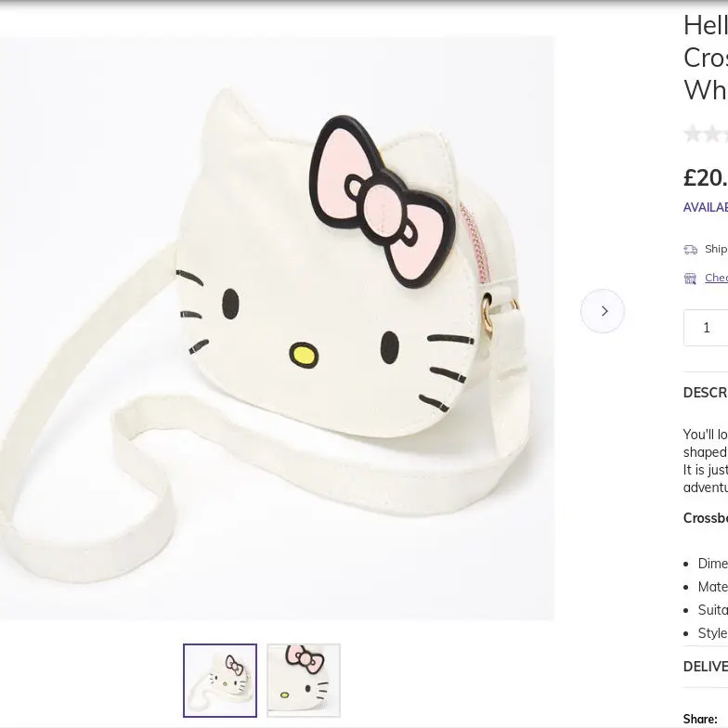728x728 pixels.
Task: Click the 'Mate...' bullet point
Action: pyautogui.click(x=712, y=587)
